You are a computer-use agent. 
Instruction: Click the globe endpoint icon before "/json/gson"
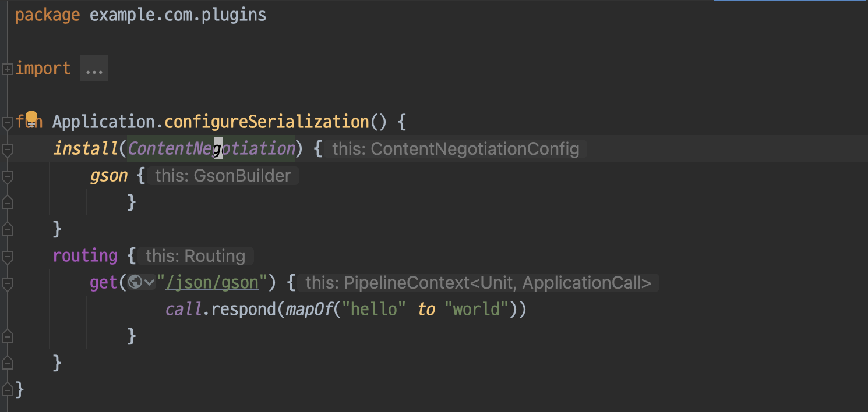tap(135, 283)
